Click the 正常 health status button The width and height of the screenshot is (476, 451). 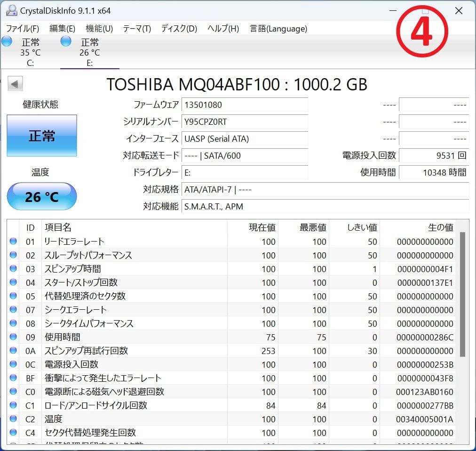41,136
